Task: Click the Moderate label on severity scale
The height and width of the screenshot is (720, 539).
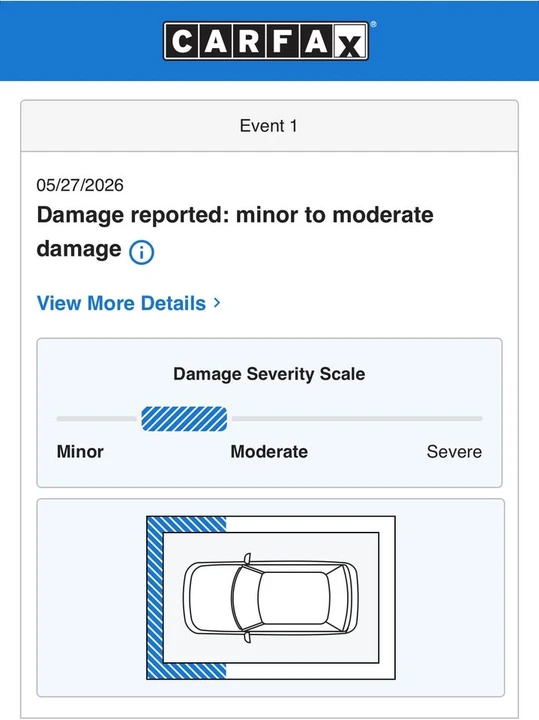Action: point(269,451)
